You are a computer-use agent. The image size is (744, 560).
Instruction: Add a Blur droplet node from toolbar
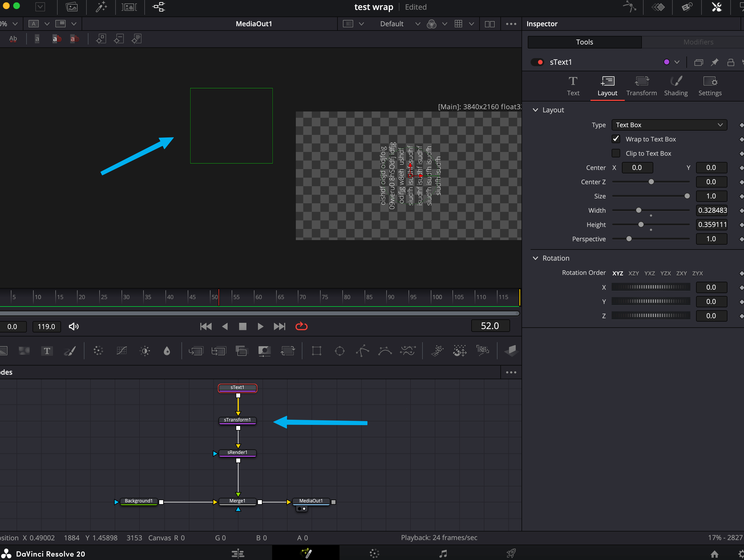(167, 351)
